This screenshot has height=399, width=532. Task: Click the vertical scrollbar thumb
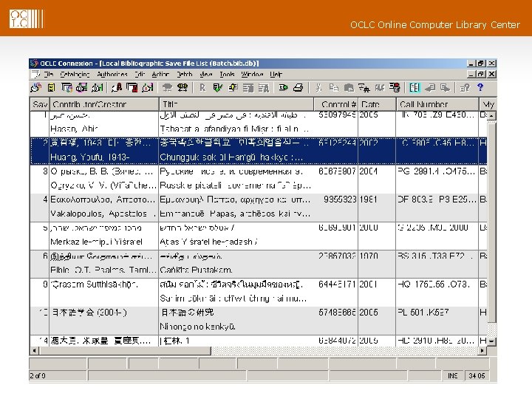point(491,222)
